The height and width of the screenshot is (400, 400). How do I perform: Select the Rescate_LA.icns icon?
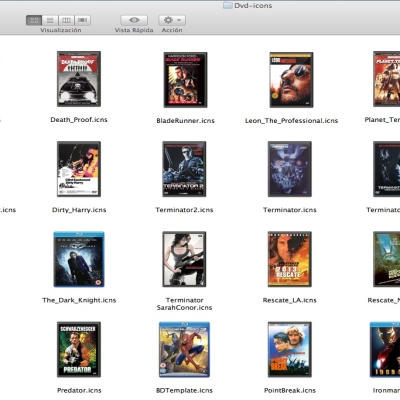[290, 259]
